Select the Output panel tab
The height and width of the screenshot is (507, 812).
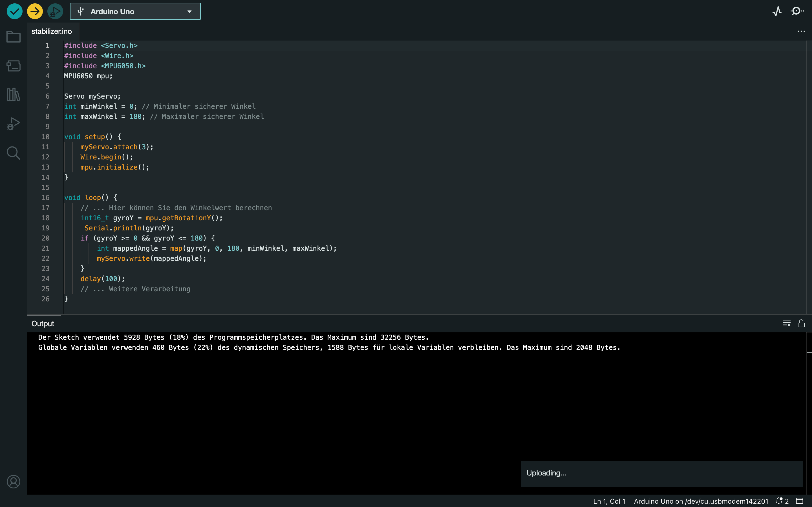(x=43, y=324)
